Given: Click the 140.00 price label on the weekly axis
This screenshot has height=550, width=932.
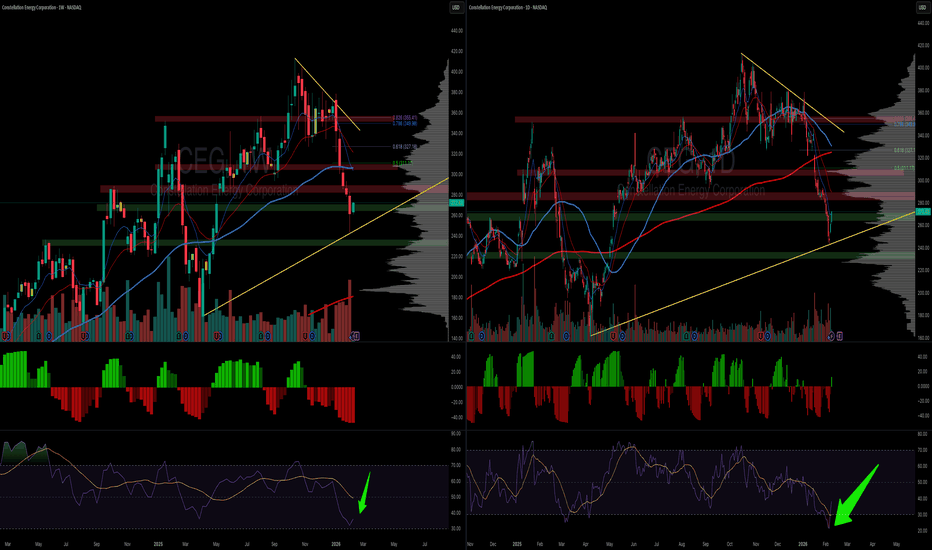Looking at the screenshot, I should click(456, 338).
